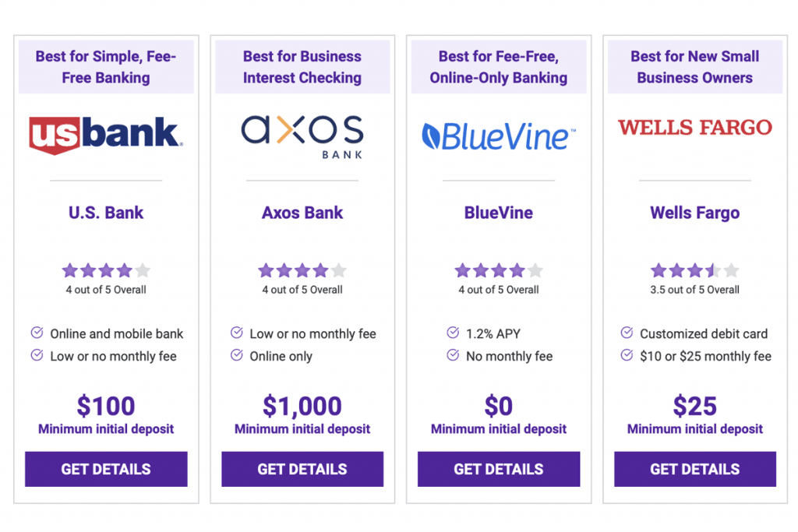Click the checkmark beside "1.2% APY"
This screenshot has width=798, height=532.
pos(453,333)
